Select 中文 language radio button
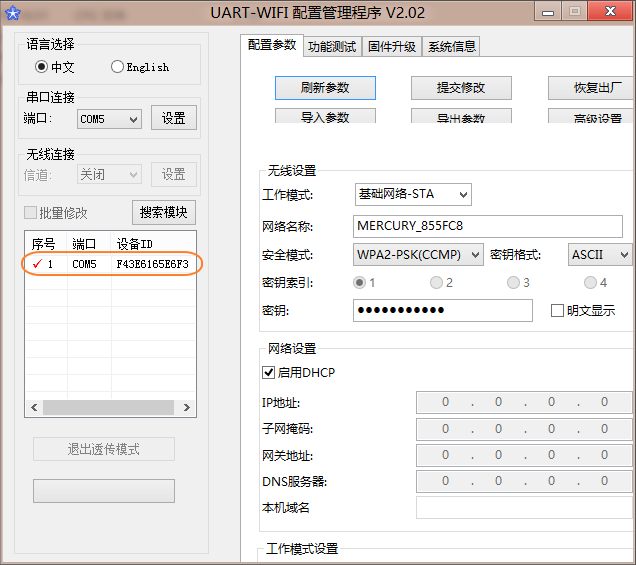 click(41, 67)
